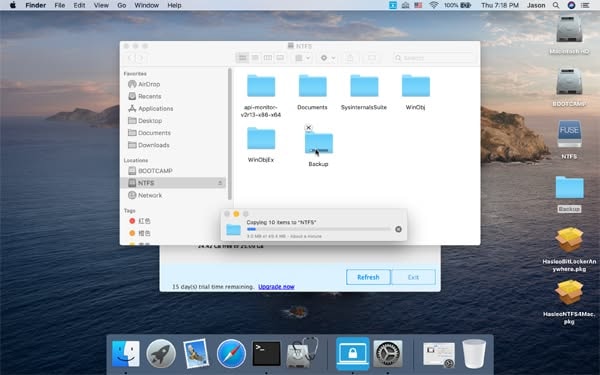Expand the item grouping dropdown in toolbar
This screenshot has width=600, height=375.
pos(302,58)
